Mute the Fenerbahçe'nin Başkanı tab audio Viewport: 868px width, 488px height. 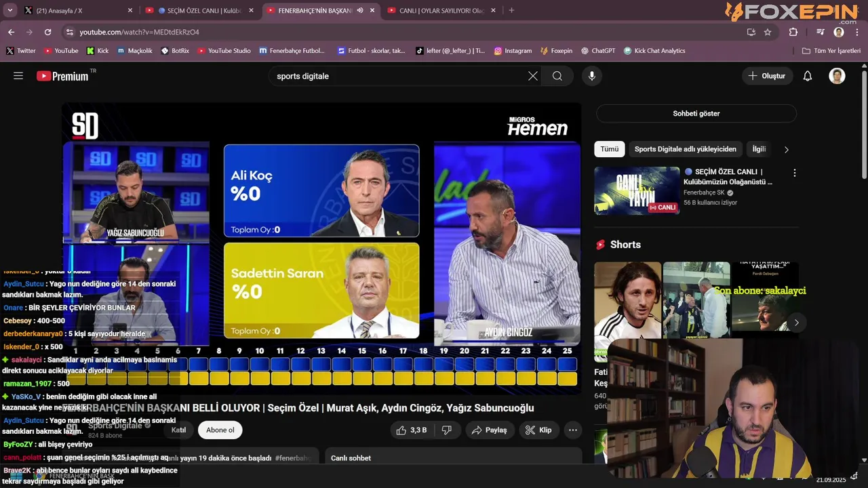coord(360,10)
